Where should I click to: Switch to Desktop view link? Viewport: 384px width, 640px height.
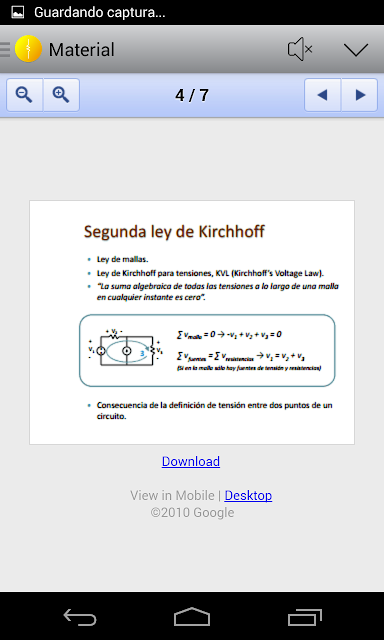pos(248,495)
